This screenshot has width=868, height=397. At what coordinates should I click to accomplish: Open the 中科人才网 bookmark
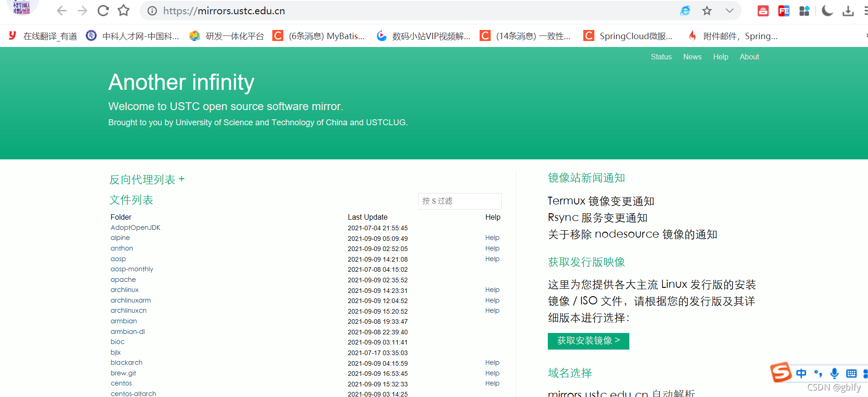pos(133,36)
